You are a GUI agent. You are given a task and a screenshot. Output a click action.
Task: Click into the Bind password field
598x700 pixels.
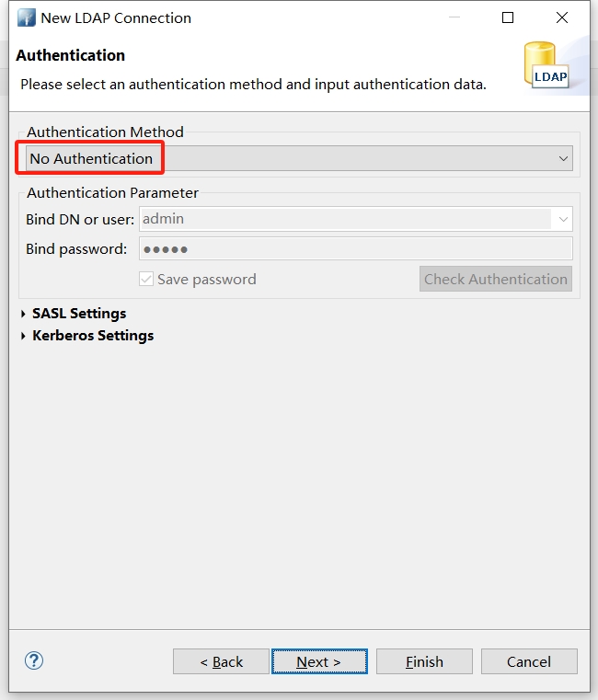[x=355, y=248]
